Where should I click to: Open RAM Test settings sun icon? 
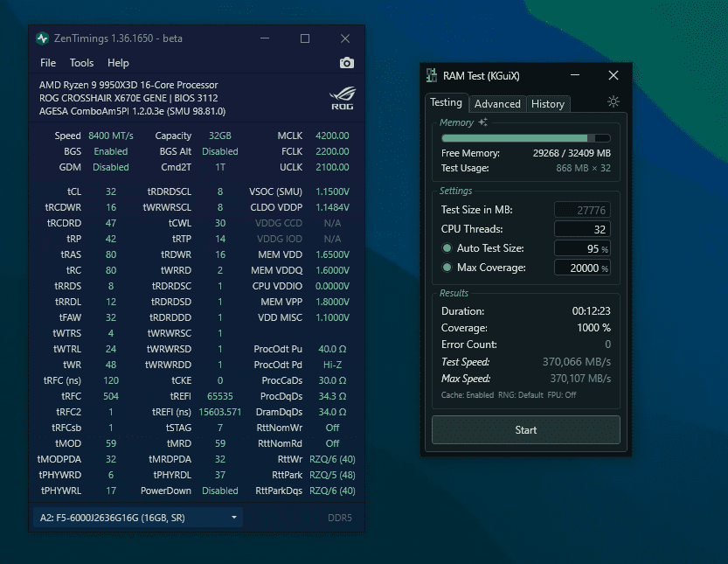pyautogui.click(x=614, y=101)
